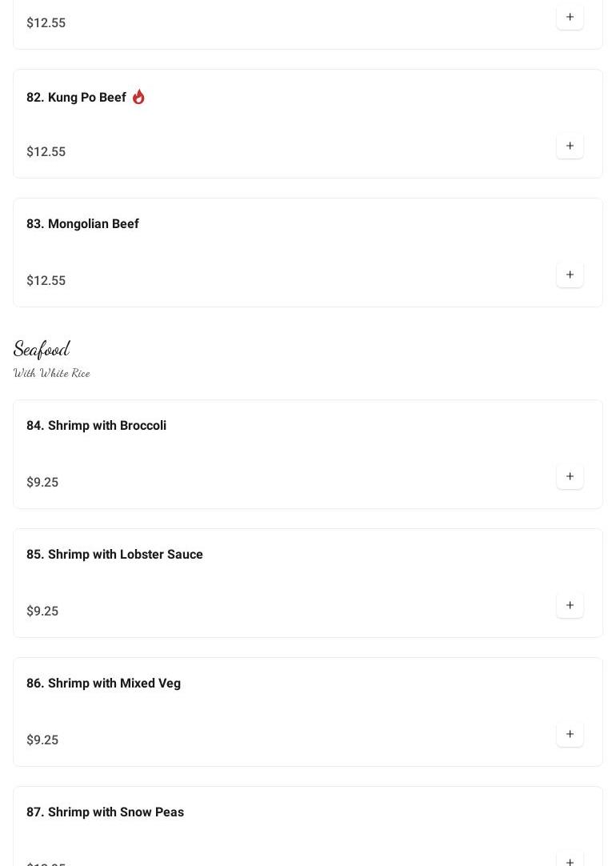The width and height of the screenshot is (616, 866).
Task: Click the $12.55 price under Mongolian Beef
Action: (x=46, y=281)
